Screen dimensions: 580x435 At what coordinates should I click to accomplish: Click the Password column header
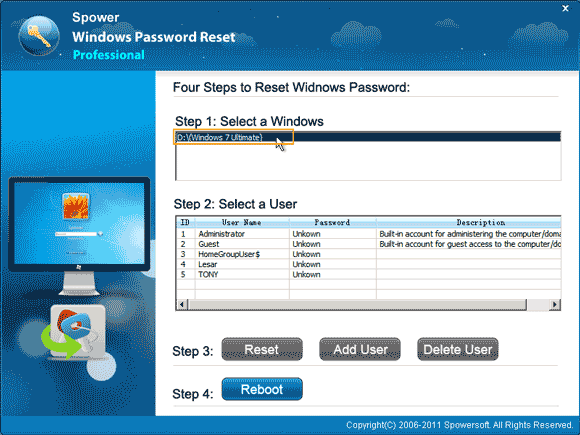(333, 222)
